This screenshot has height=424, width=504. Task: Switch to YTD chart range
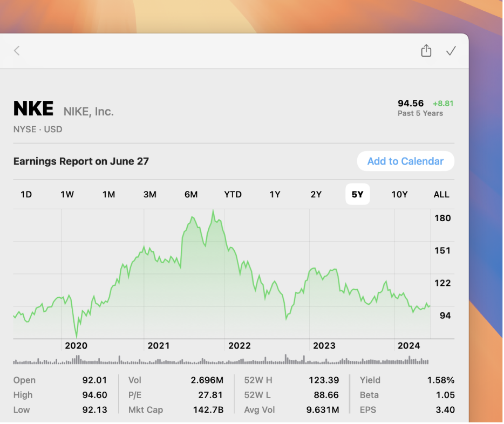click(233, 194)
